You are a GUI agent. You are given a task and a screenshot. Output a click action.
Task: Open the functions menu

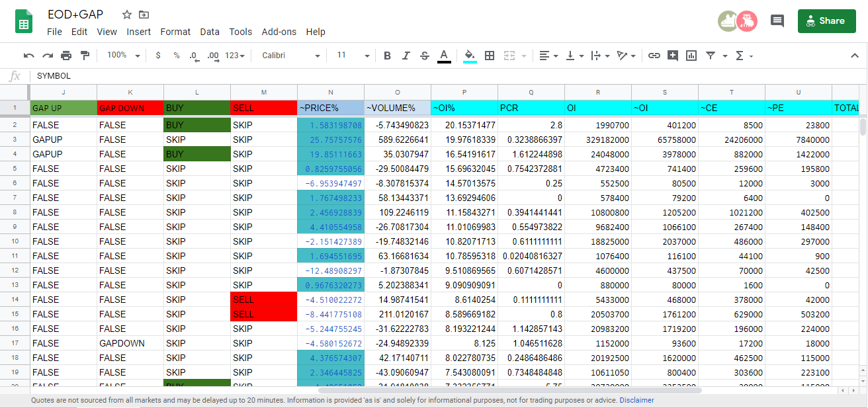(x=744, y=56)
